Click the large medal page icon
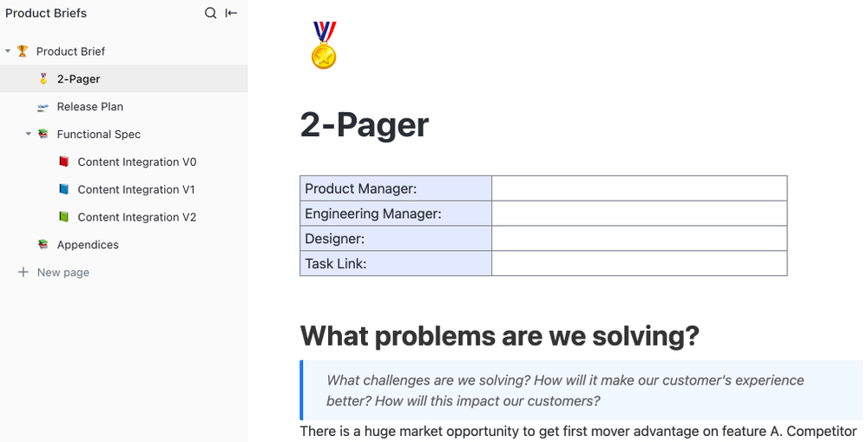Screen dimensions: 868x442 [x=325, y=45]
